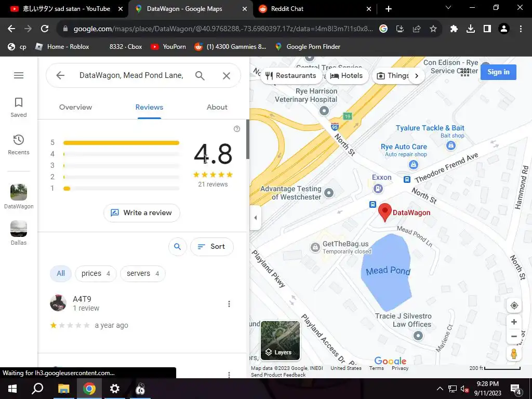Click Tracie J Silvestro Law Offices marker
Screen dimensions: 532x399
pyautogui.click(x=418, y=336)
